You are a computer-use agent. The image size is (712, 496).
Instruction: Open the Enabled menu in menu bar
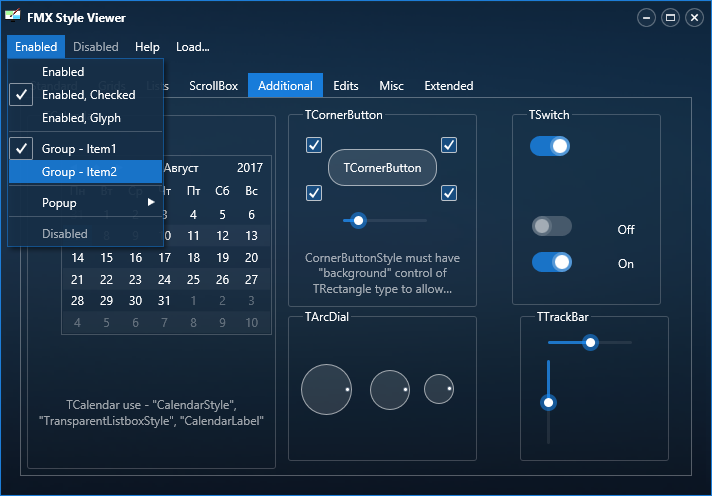tap(36, 47)
